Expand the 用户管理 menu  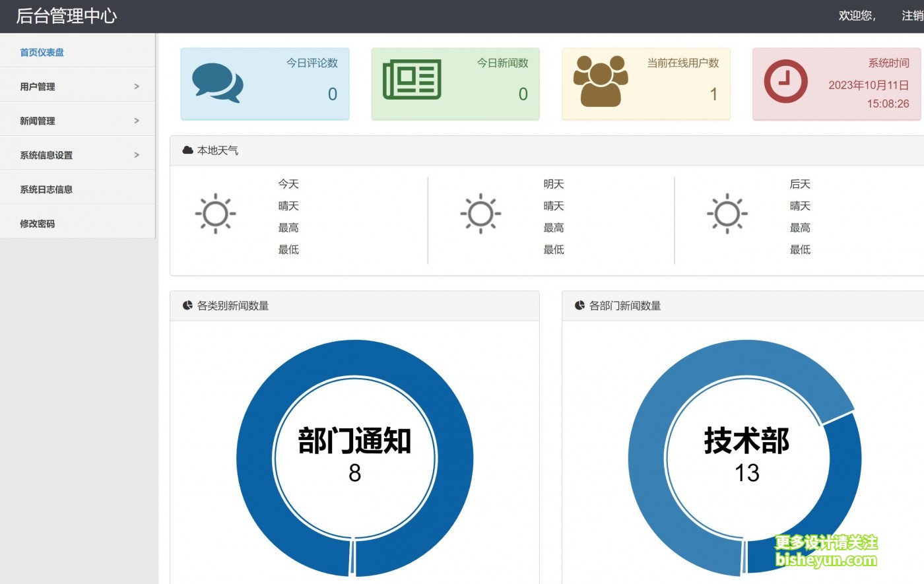point(38,86)
